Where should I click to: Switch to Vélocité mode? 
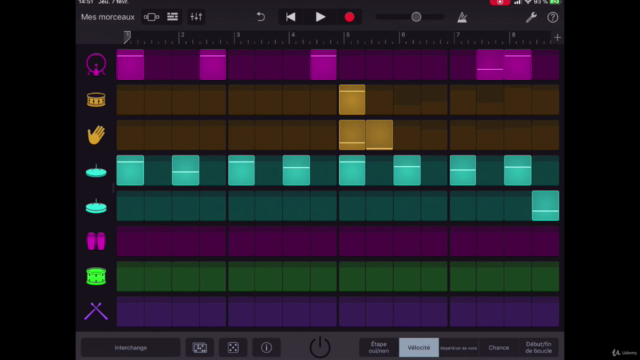(419, 348)
